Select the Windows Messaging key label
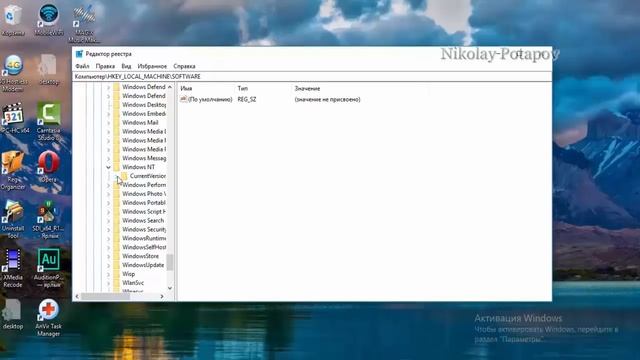 click(144, 158)
